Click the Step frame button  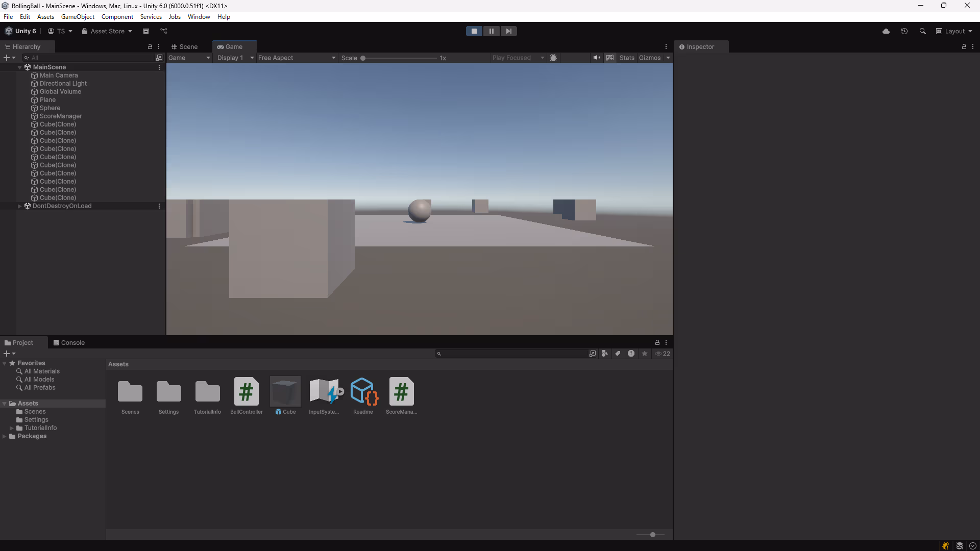(508, 31)
